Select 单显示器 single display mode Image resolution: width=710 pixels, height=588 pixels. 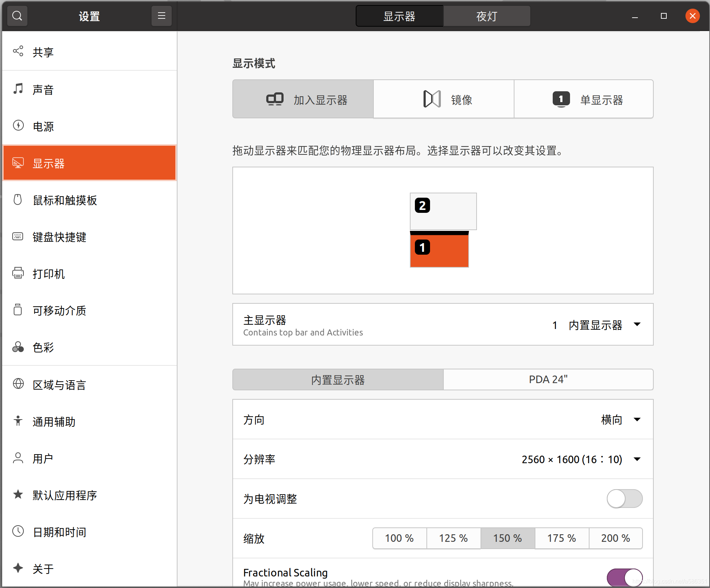584,99
